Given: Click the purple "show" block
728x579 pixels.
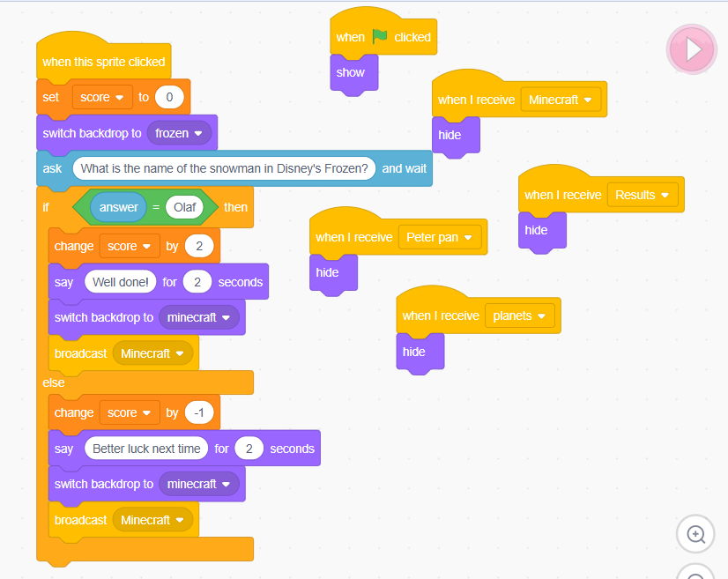Looking at the screenshot, I should pos(351,73).
